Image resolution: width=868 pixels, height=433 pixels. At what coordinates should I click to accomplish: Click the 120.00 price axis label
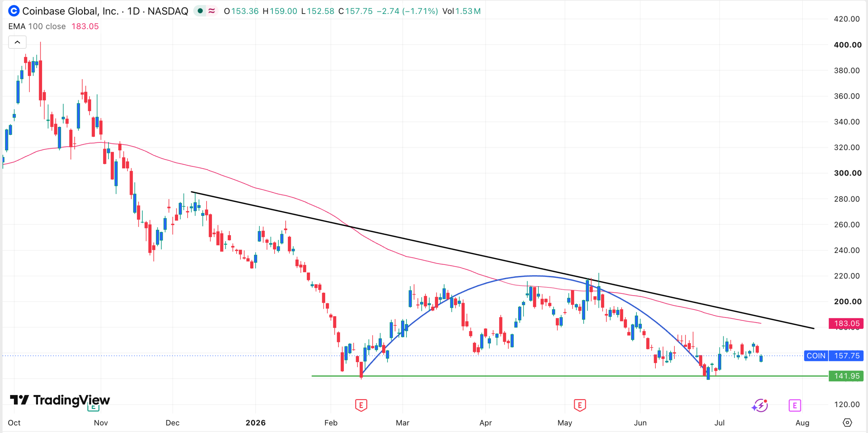coord(847,404)
